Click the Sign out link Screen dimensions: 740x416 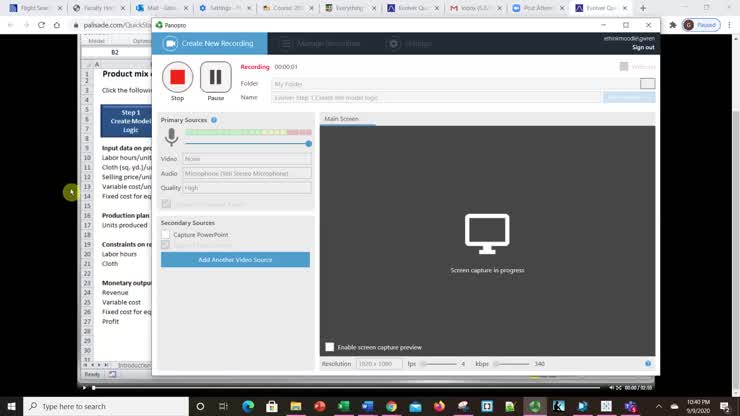pos(643,48)
